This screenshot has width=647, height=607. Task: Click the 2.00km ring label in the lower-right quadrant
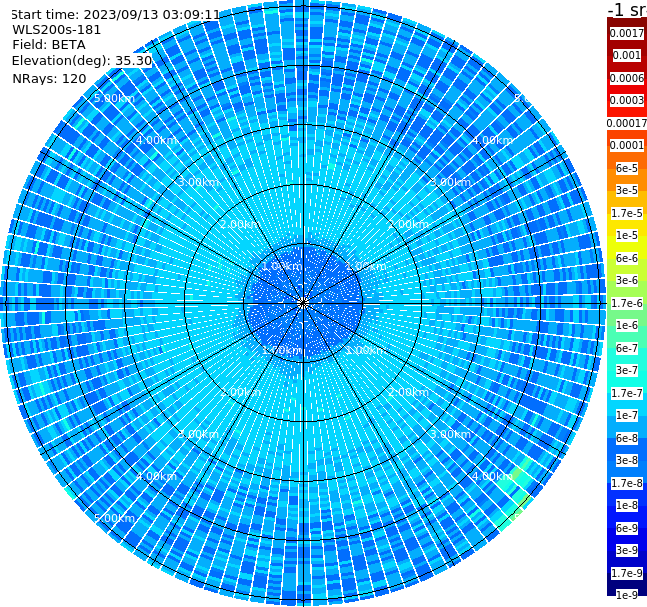(408, 392)
